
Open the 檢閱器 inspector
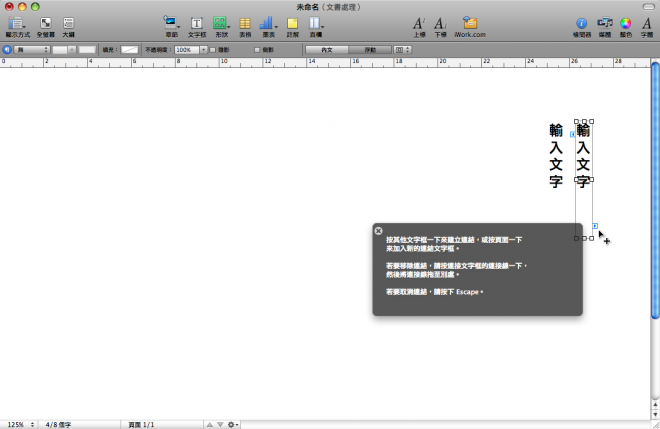click(x=582, y=23)
